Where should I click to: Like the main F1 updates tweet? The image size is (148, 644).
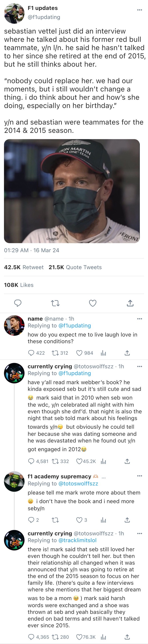(93, 303)
